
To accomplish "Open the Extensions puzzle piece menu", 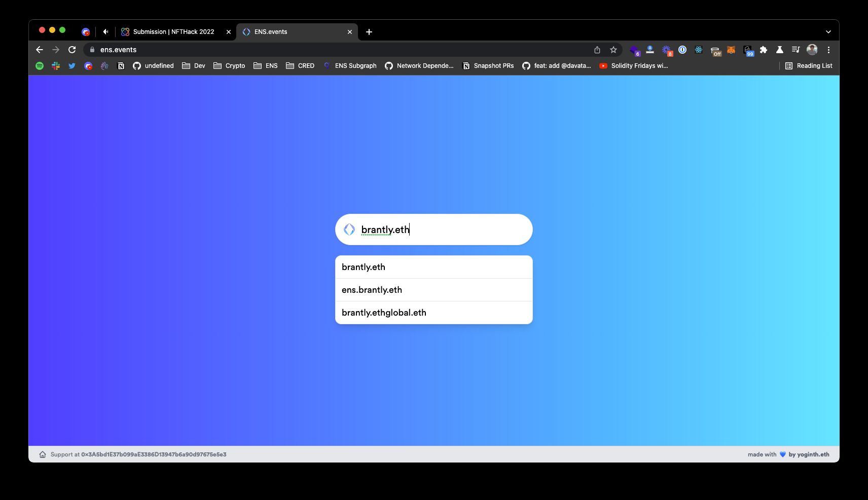I will coord(764,50).
